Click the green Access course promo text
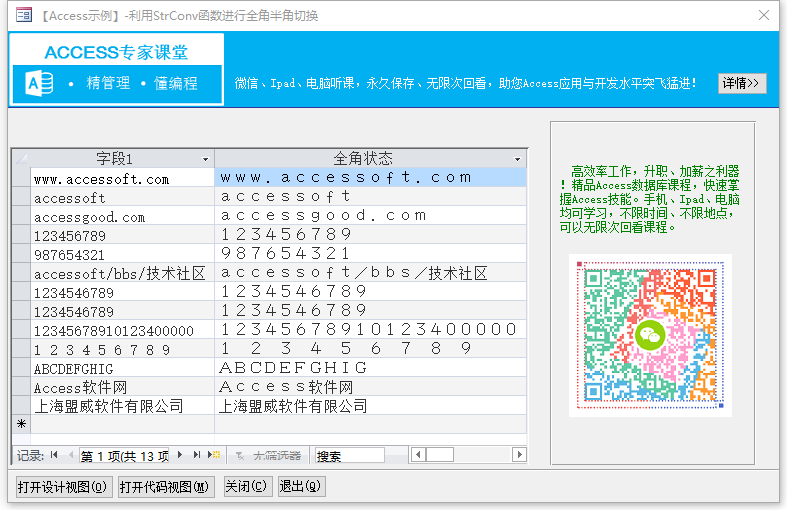This screenshot has width=787, height=510. click(650, 199)
